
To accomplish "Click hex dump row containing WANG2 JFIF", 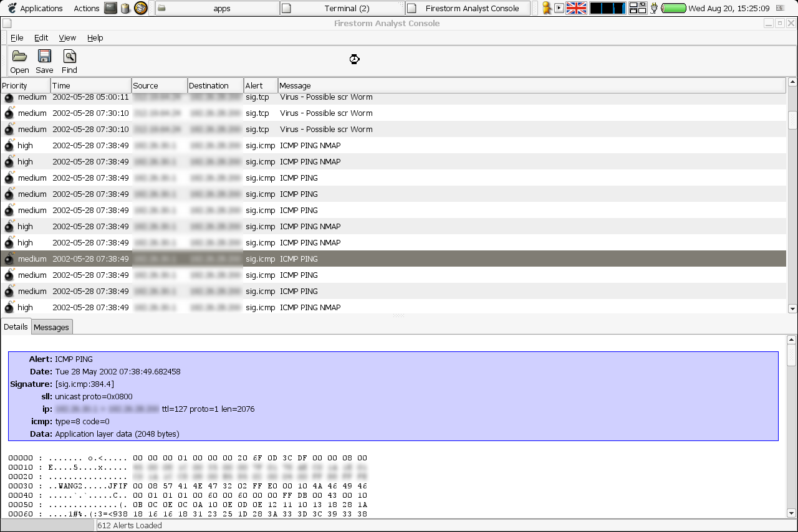I will [x=188, y=486].
